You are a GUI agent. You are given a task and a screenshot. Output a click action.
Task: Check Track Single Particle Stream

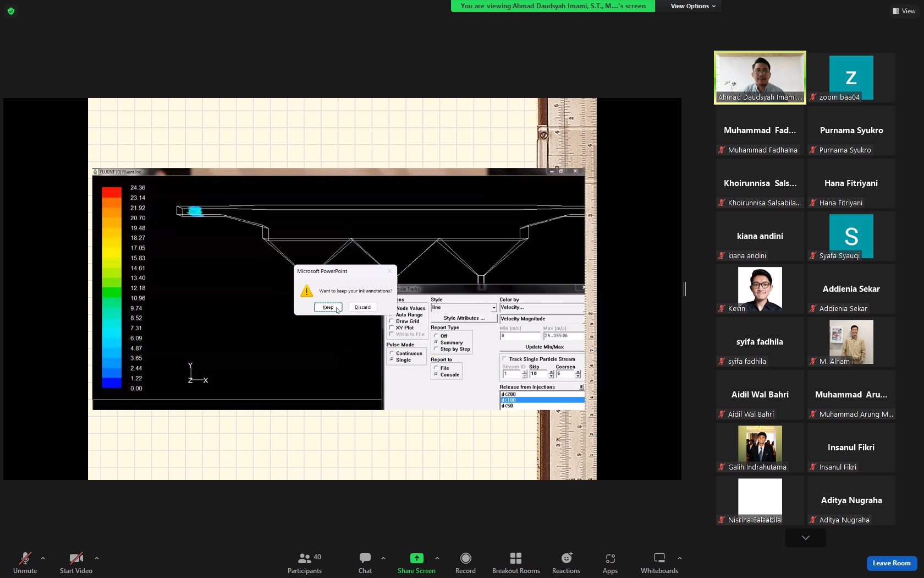coord(504,359)
